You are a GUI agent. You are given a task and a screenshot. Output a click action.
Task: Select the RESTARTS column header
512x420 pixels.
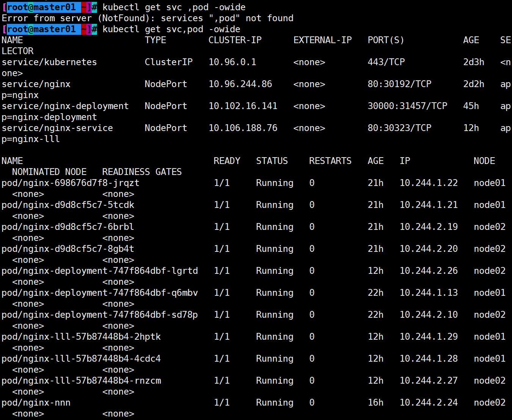[330, 161]
